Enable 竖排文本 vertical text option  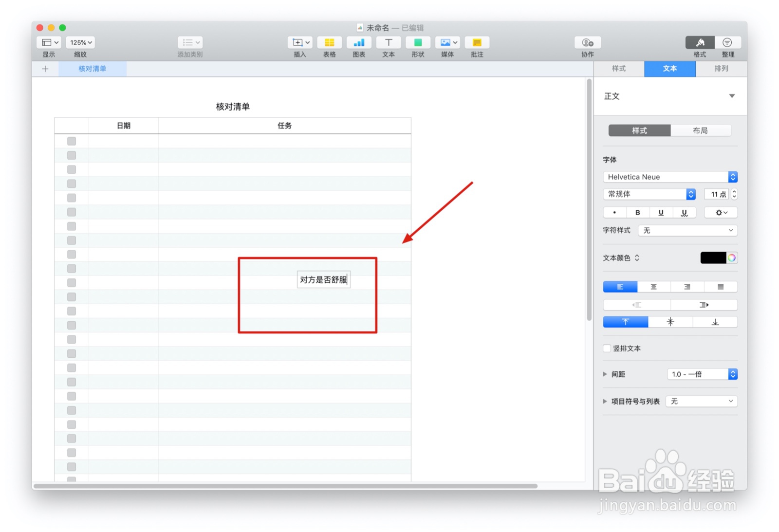click(607, 348)
